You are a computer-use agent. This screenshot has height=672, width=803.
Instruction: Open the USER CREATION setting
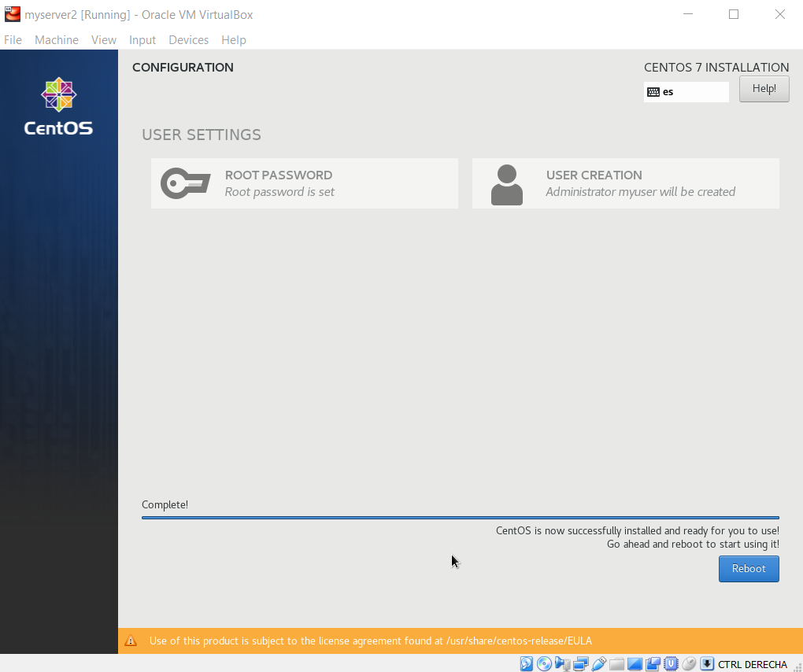(625, 183)
